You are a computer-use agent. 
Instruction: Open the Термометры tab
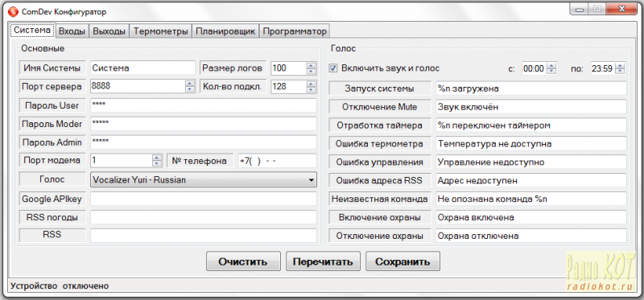coord(162,31)
